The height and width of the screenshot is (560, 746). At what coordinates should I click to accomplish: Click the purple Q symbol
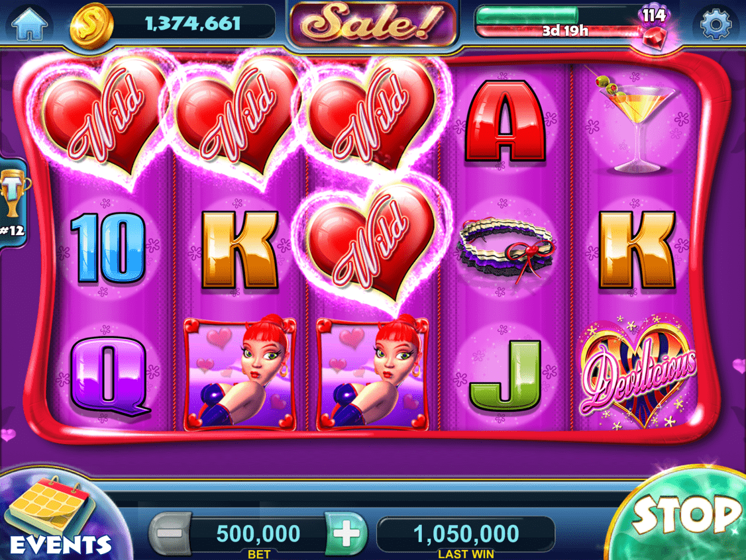click(x=109, y=376)
